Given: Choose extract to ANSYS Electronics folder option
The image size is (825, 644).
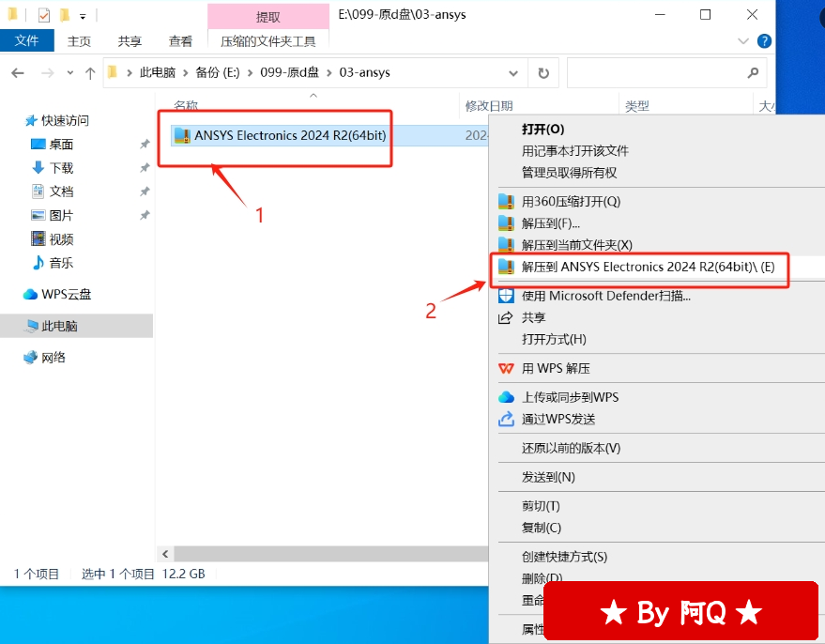Looking at the screenshot, I should point(648,267).
